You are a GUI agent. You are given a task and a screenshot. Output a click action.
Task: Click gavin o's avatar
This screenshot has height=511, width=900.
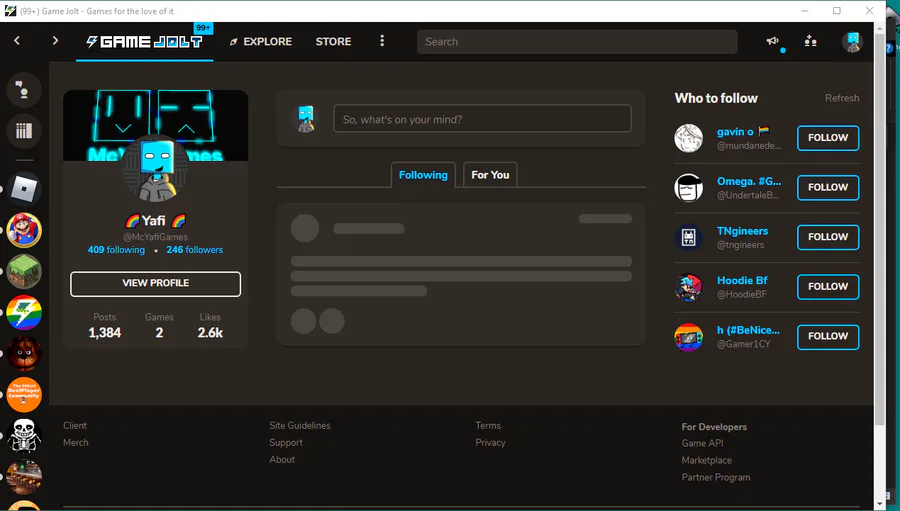[x=688, y=138]
